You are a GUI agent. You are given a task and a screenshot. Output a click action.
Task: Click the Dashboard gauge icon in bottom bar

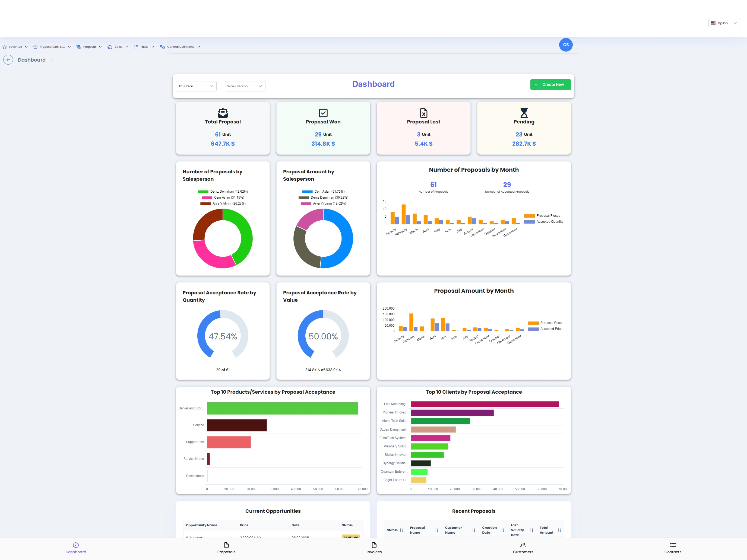[76, 545]
